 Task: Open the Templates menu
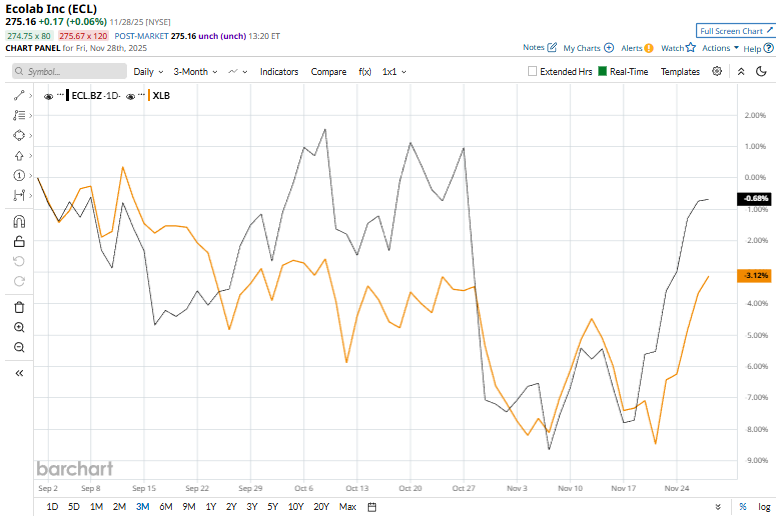tap(680, 72)
